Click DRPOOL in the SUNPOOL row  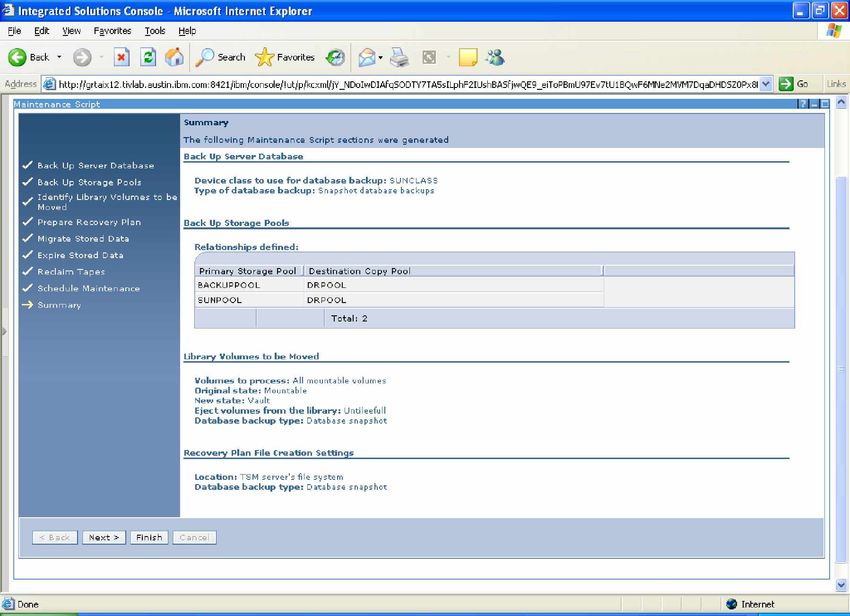pyautogui.click(x=326, y=300)
